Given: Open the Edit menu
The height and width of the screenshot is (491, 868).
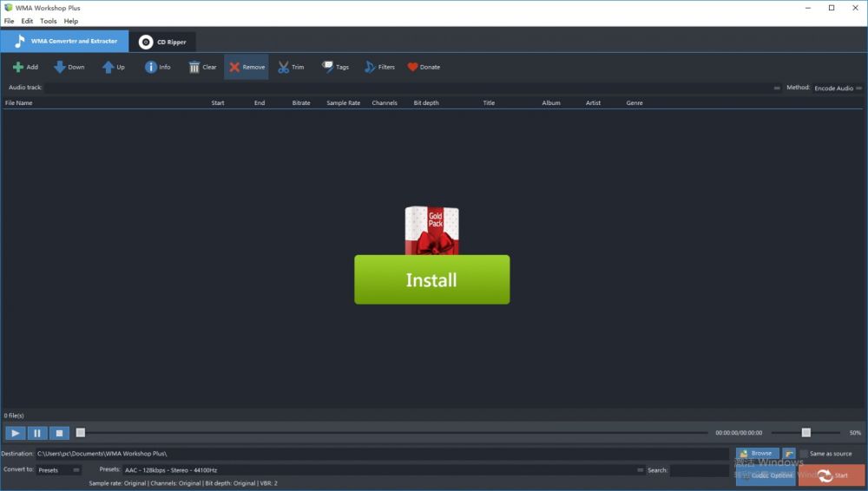Looking at the screenshot, I should [27, 21].
